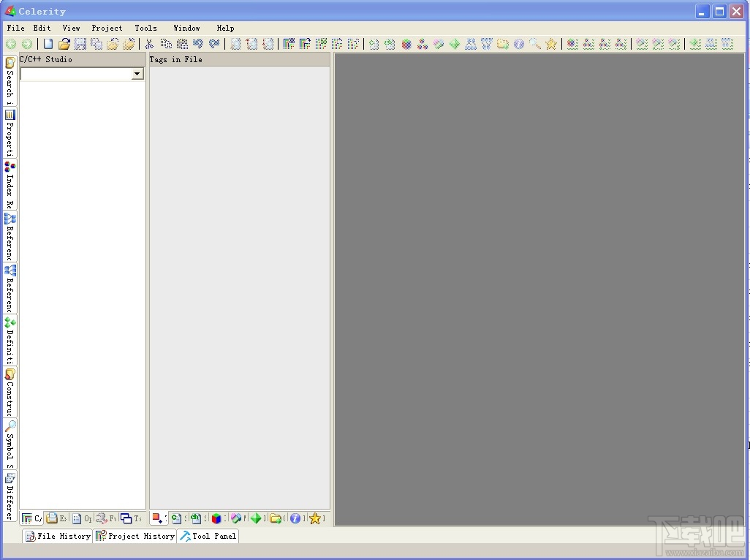The height and width of the screenshot is (560, 750).
Task: Click the C/C++ Studio panel header
Action: [x=82, y=59]
